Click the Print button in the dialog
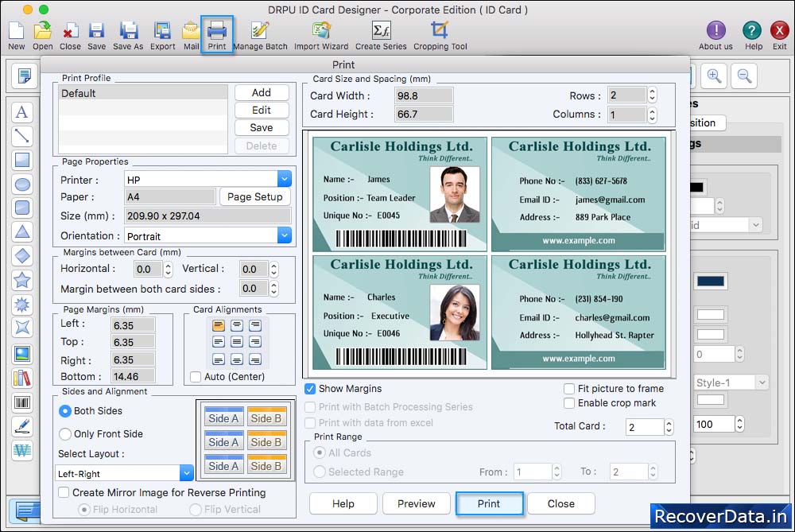The image size is (795, 532). click(x=489, y=503)
